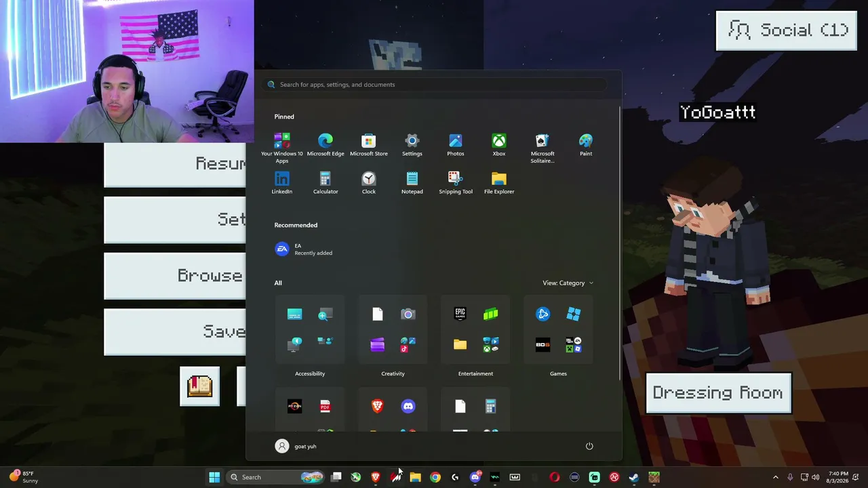Screen dimensions: 868x488
Task: Launch Black Ops 6 in Games category
Action: tap(543, 344)
